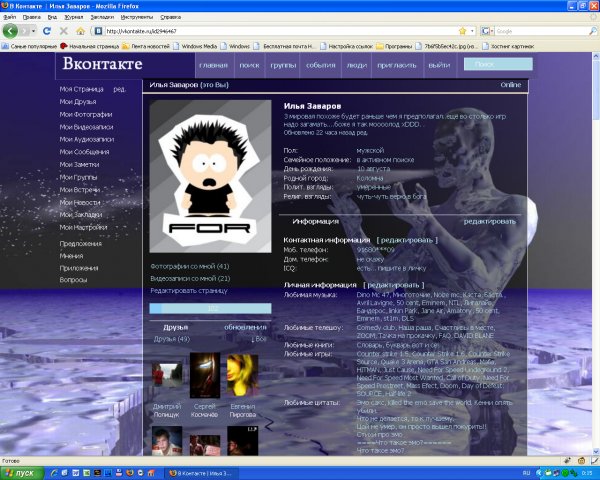This screenshot has height=480, width=600.
Task: Open the Программы bookmark folder
Action: pyautogui.click(x=394, y=46)
